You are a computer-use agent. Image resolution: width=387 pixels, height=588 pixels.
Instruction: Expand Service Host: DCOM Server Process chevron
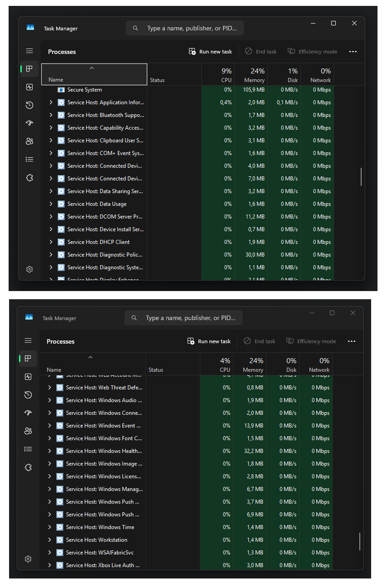tap(51, 217)
